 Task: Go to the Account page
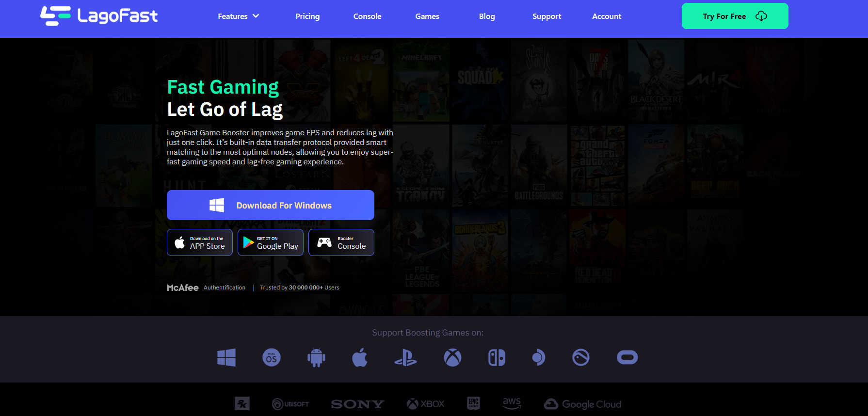point(607,16)
